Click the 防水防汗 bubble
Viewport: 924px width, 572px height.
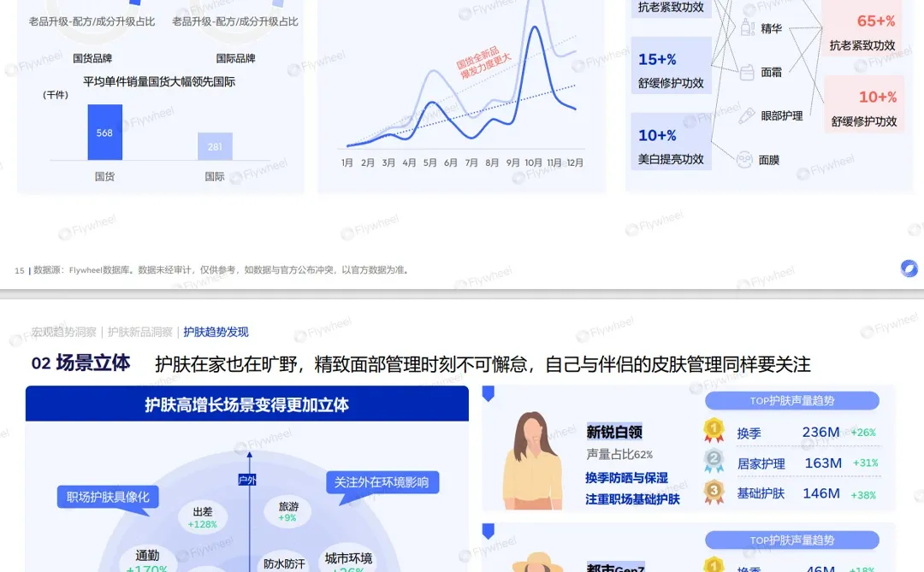284,563
